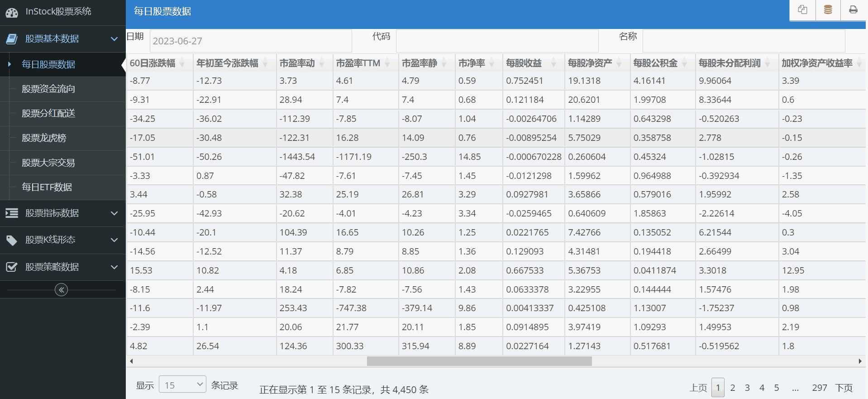Click the InStock dashboard logo icon

tap(12, 13)
